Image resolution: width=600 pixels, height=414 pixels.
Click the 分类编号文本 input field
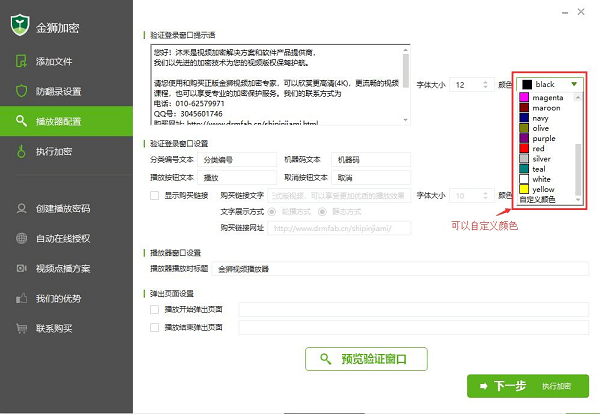point(237,160)
